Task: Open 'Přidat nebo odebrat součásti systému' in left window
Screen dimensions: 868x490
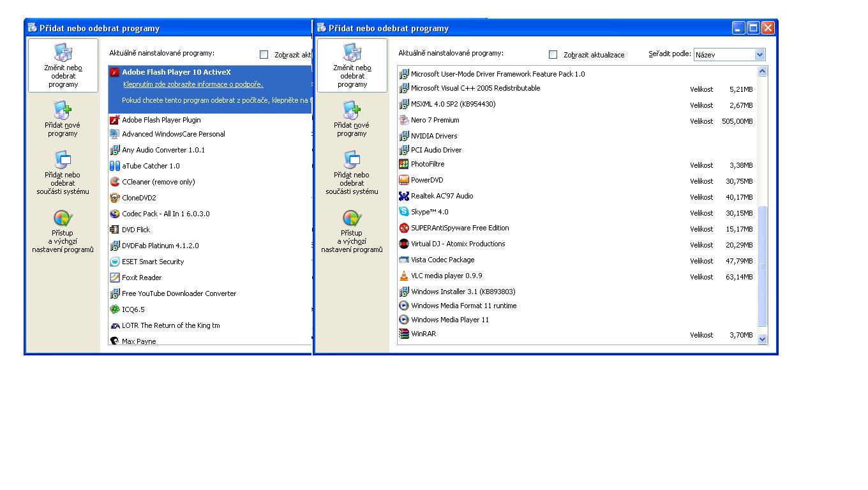Action: pos(63,173)
